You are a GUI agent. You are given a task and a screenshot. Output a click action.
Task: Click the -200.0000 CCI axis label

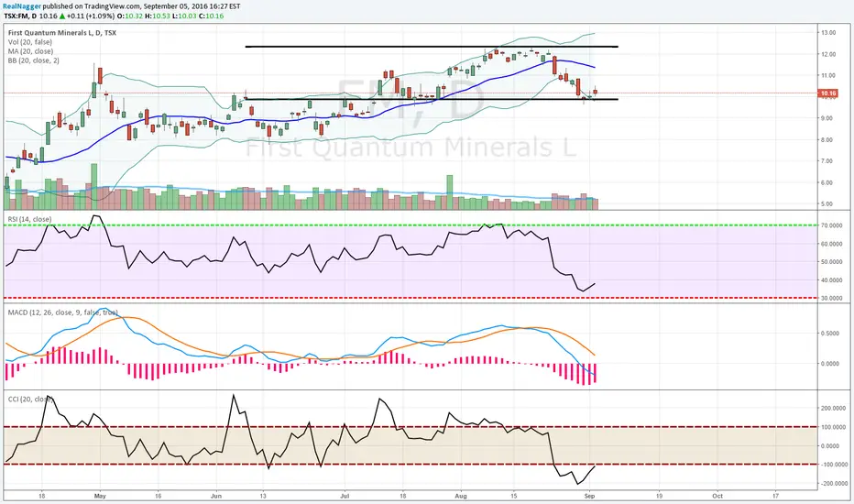(834, 483)
